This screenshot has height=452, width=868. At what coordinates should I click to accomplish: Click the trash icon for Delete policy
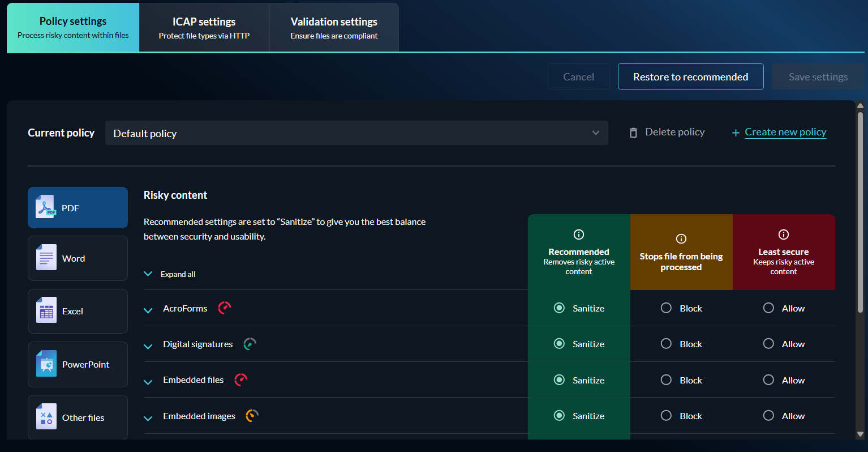pos(633,133)
